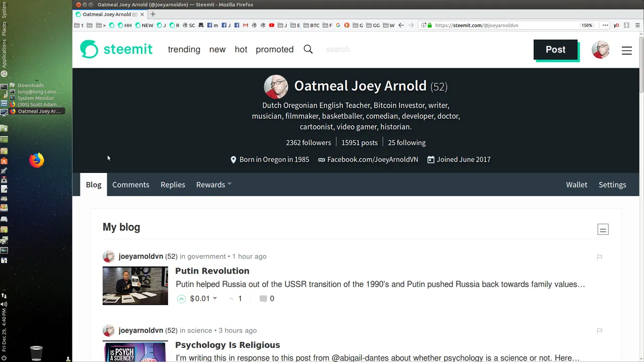
Task: Go to trending in the navigation
Action: 184,49
